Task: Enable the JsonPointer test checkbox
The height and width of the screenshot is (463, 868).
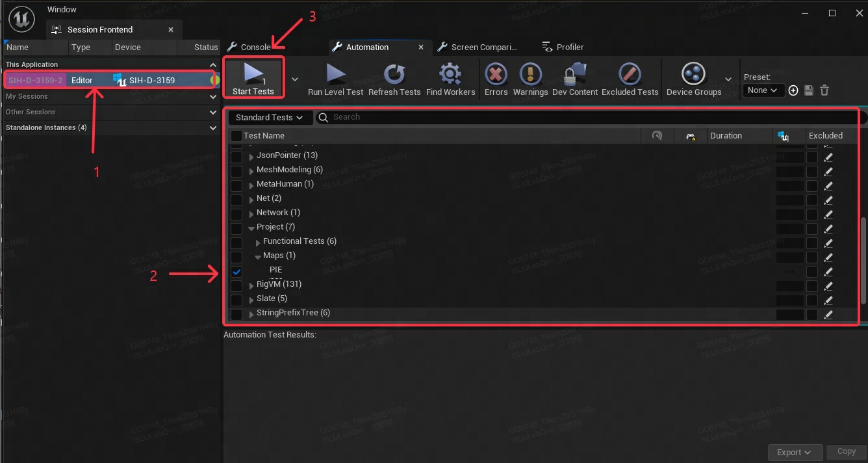Action: (236, 157)
